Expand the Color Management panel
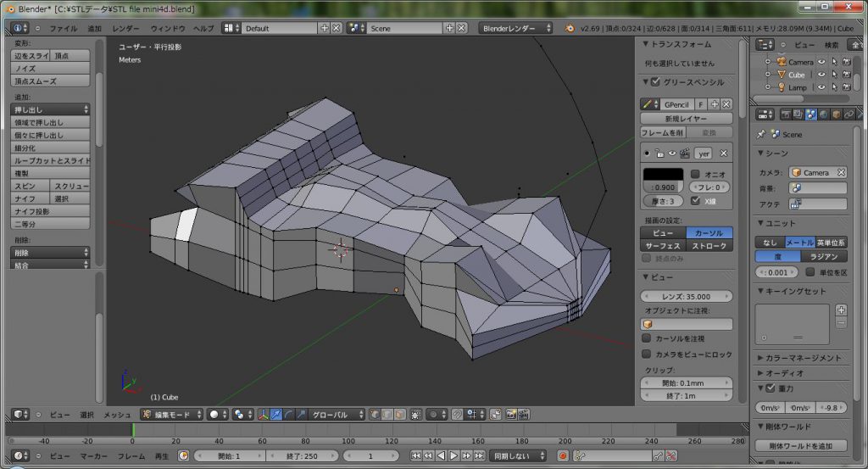868x469 pixels. [760, 358]
